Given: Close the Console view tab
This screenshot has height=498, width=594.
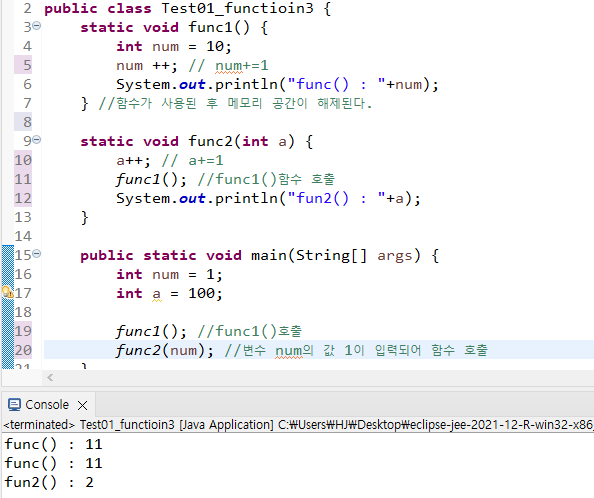Looking at the screenshot, I should click(x=82, y=406).
